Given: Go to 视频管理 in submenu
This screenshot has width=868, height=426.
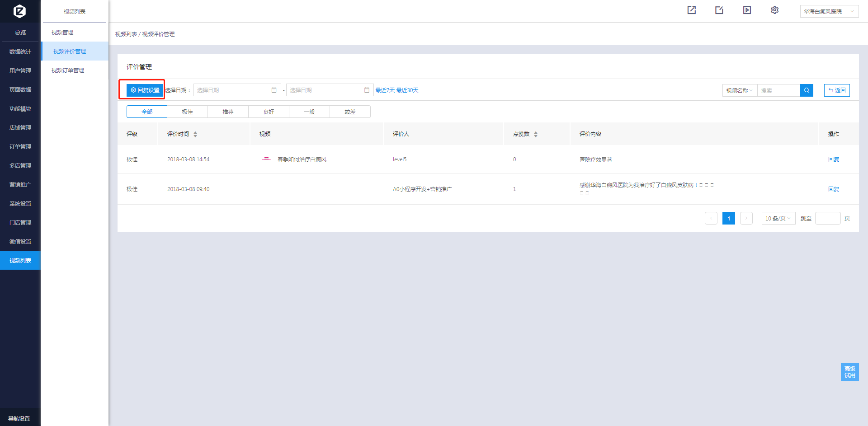Looking at the screenshot, I should (62, 33).
